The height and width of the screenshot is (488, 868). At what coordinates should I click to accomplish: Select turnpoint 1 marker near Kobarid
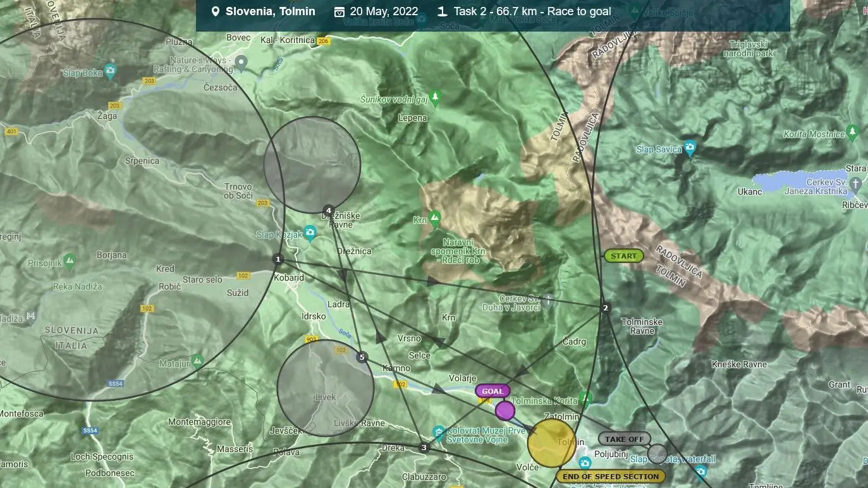click(278, 259)
